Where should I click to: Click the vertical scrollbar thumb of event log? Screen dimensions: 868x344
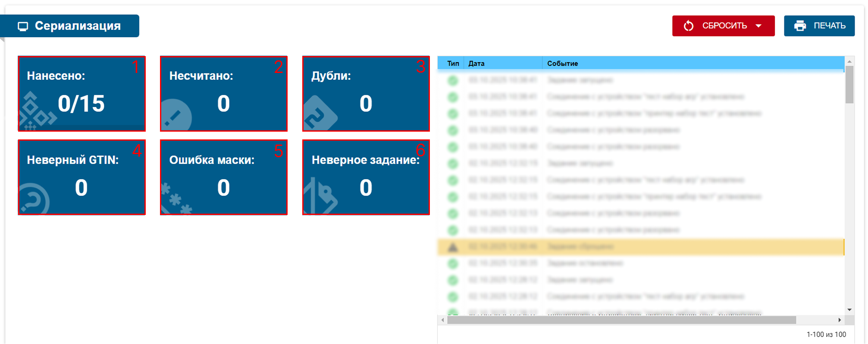point(849,85)
